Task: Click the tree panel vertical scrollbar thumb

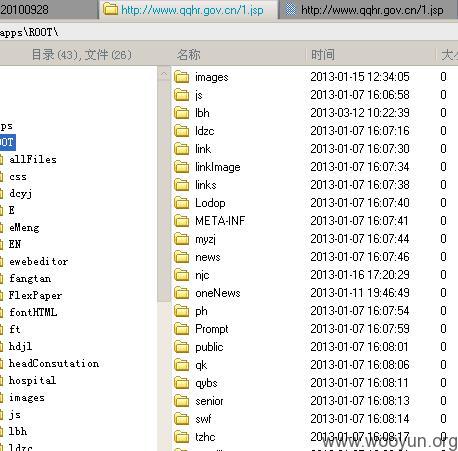Action: point(164,192)
